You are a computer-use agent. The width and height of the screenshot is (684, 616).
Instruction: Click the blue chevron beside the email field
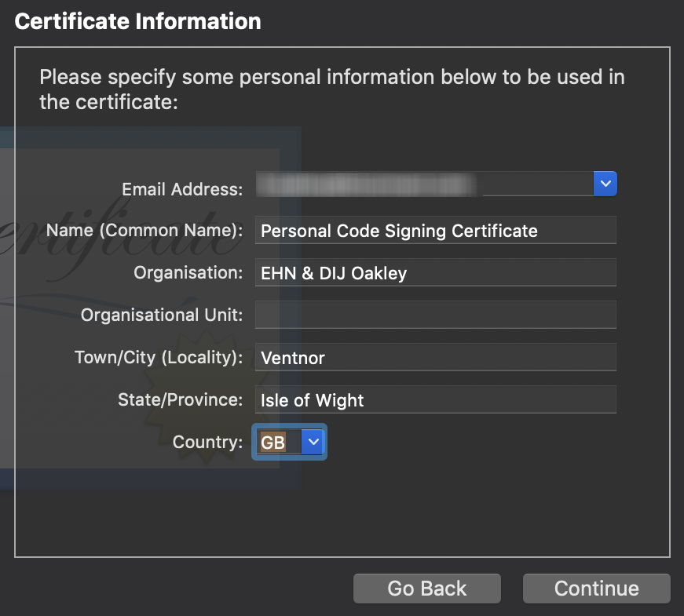click(x=605, y=183)
